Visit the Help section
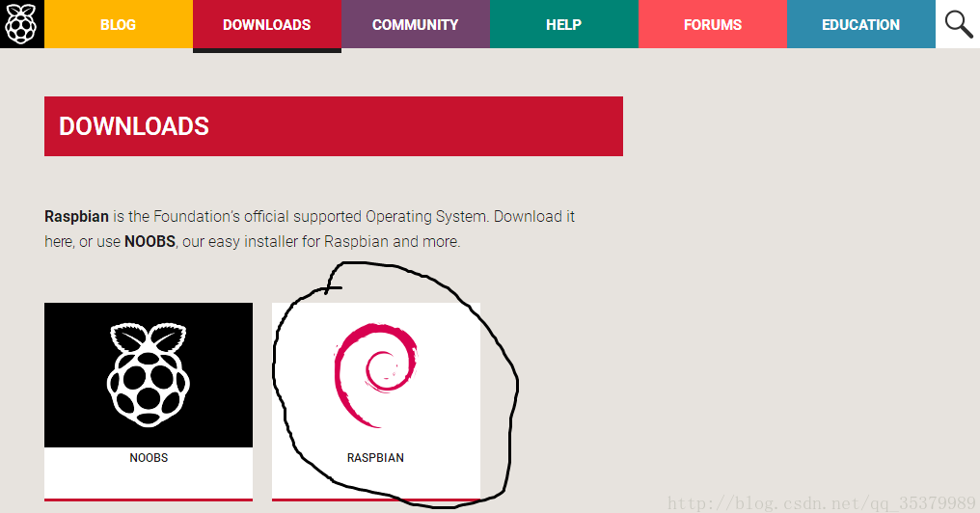This screenshot has height=513, width=980. click(563, 24)
